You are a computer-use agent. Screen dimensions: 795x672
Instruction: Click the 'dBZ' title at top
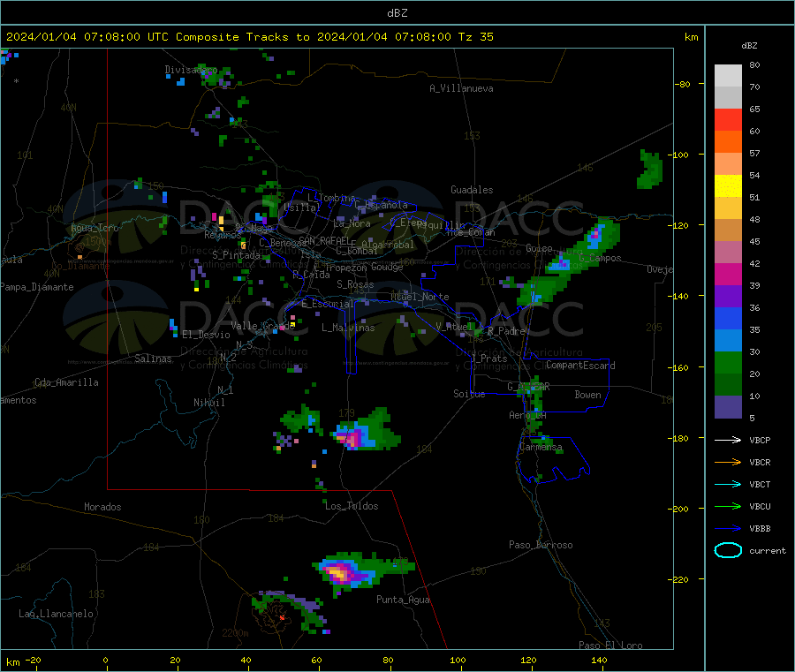(397, 13)
